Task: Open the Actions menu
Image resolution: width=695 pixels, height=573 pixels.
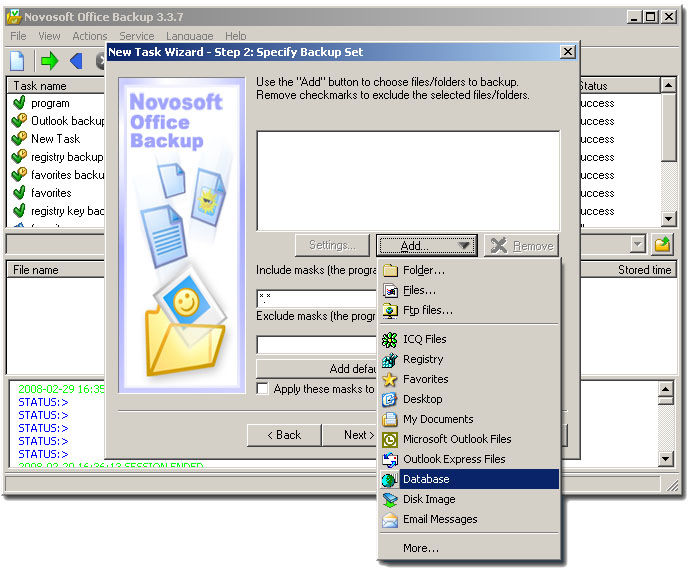Action: pyautogui.click(x=90, y=36)
